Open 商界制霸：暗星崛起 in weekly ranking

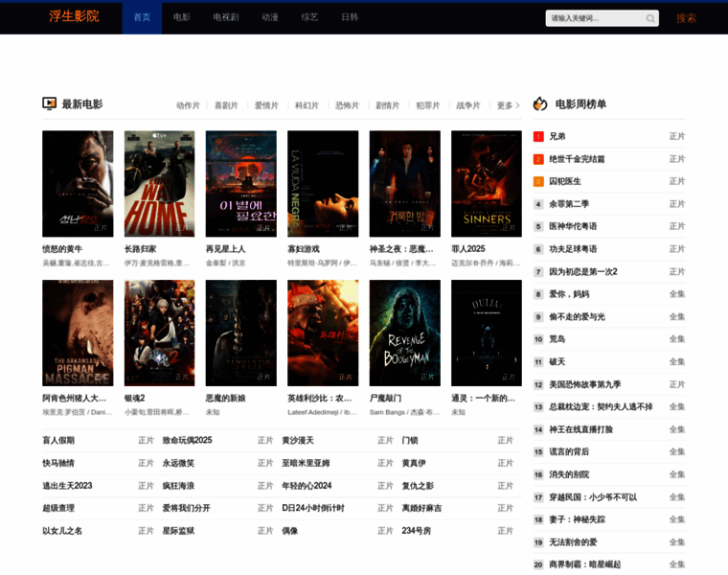coord(585,564)
